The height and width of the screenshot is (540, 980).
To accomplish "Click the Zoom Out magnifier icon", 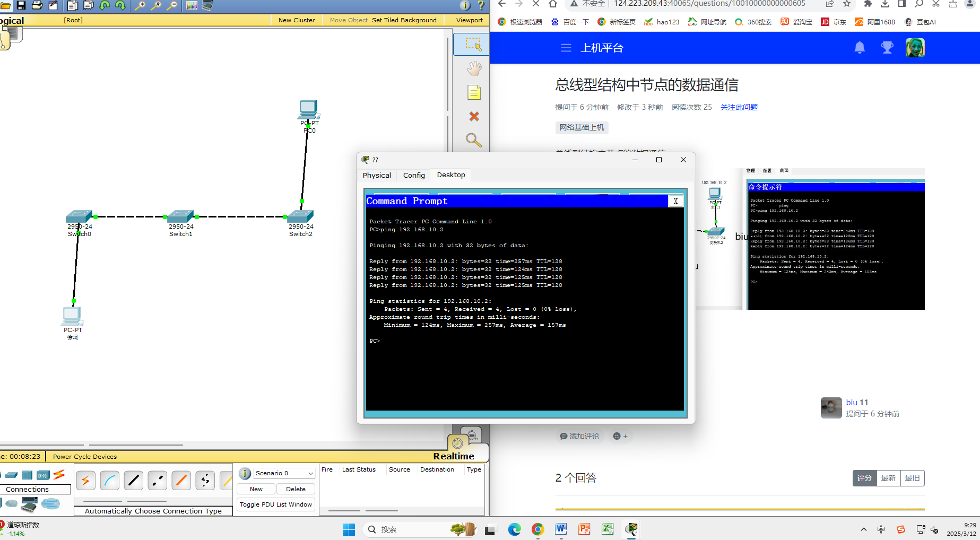I will [x=172, y=5].
